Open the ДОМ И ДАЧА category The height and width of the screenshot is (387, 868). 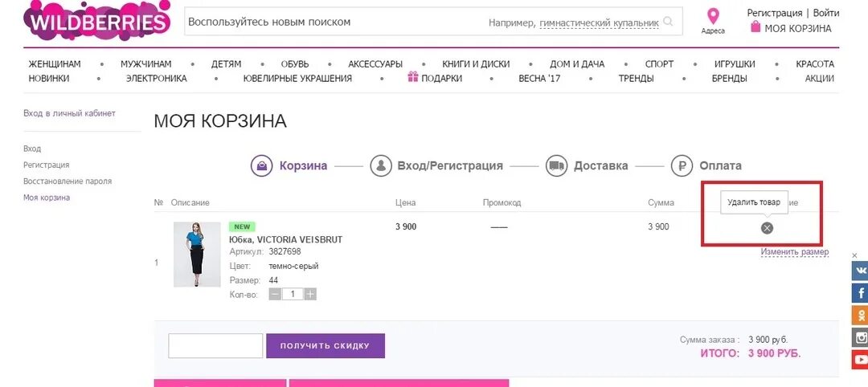pyautogui.click(x=577, y=64)
